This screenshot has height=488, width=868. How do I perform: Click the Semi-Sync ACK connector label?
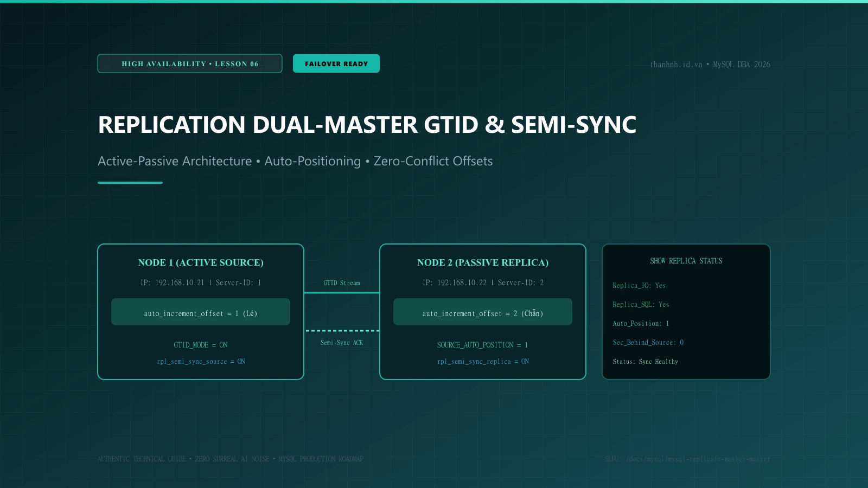342,343
